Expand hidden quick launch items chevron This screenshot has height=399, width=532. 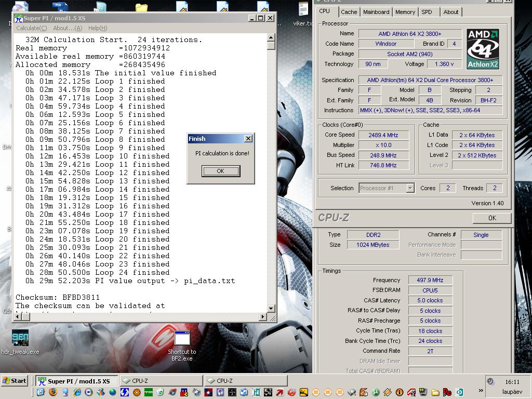481,390
